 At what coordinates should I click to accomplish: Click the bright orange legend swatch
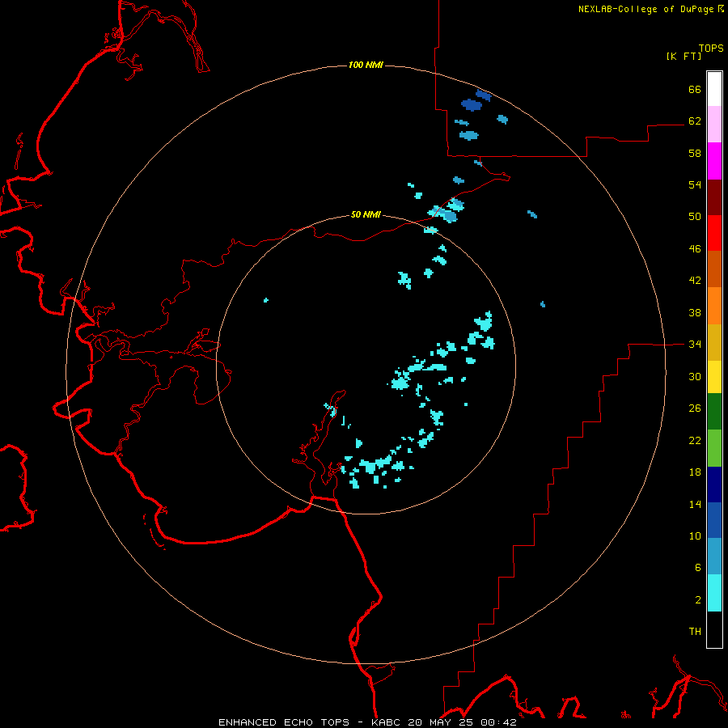point(714,306)
